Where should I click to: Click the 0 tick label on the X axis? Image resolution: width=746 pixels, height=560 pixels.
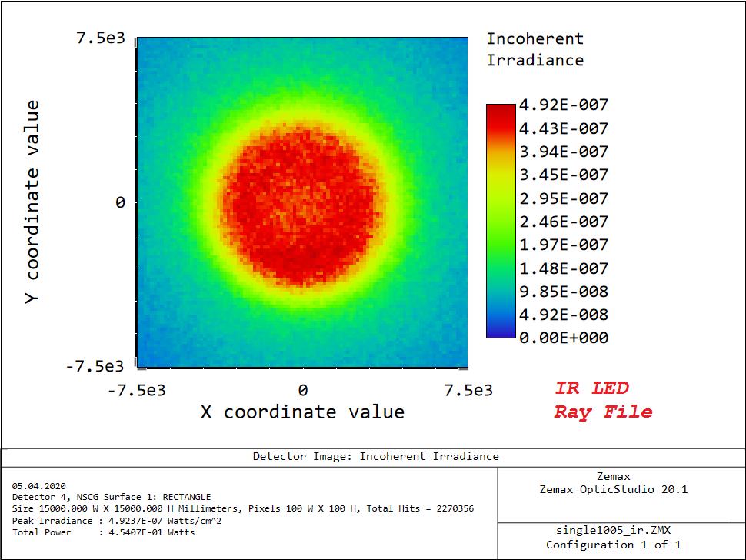(302, 390)
